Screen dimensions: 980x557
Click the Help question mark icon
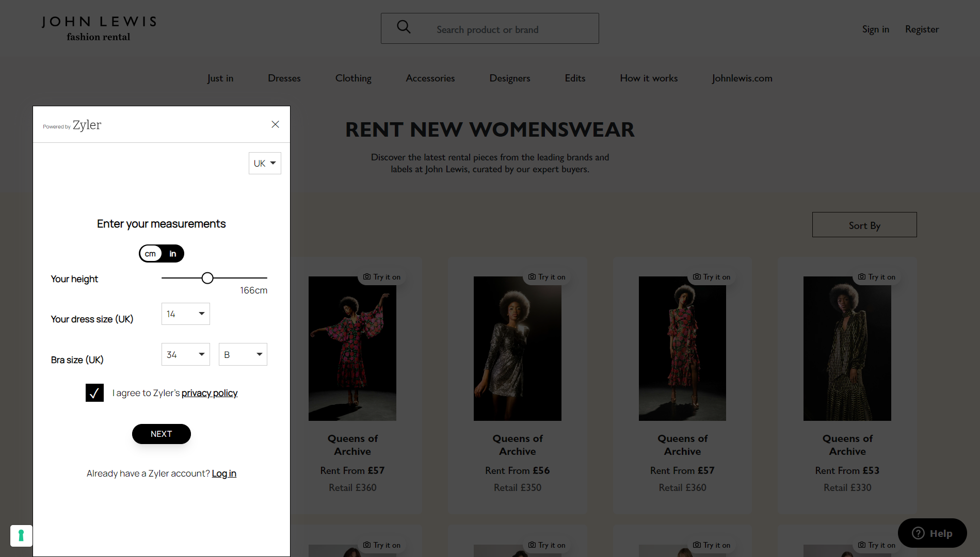pyautogui.click(x=918, y=533)
